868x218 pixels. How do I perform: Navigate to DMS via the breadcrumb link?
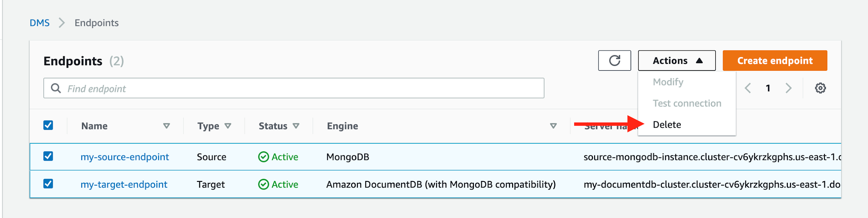coord(39,23)
